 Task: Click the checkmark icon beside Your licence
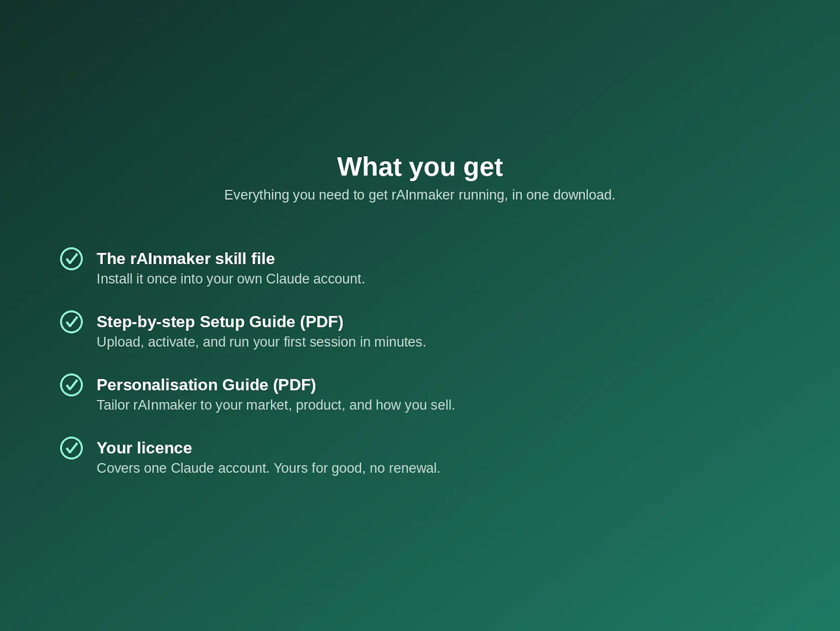click(x=71, y=448)
